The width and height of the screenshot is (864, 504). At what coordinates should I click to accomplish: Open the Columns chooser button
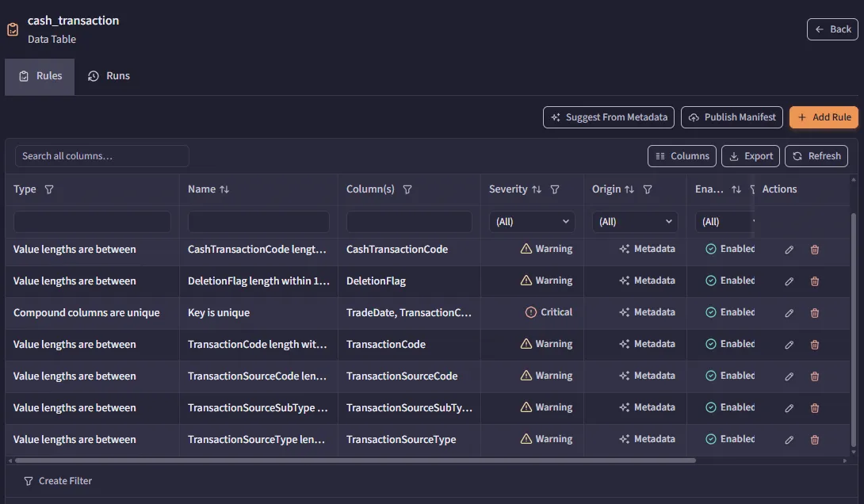(x=682, y=156)
